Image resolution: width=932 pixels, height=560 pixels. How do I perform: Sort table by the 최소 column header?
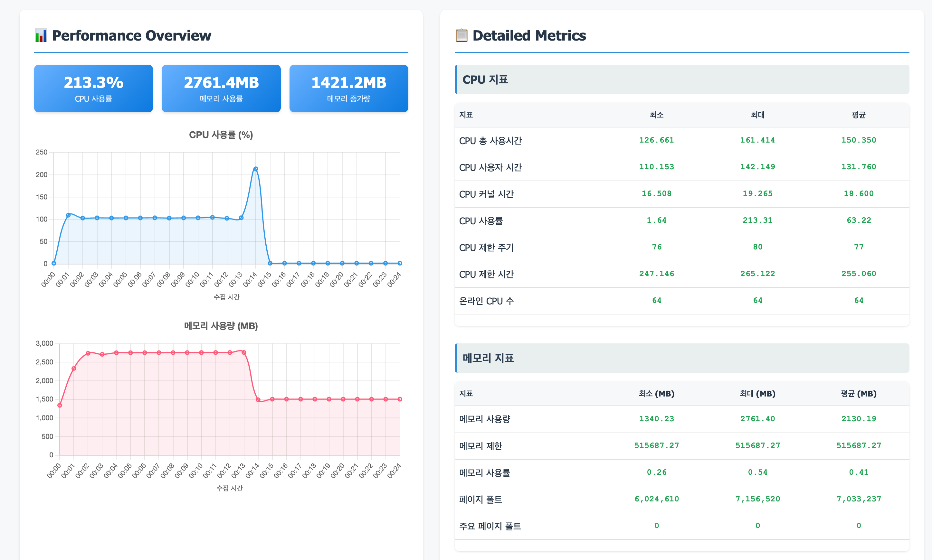coord(657,115)
